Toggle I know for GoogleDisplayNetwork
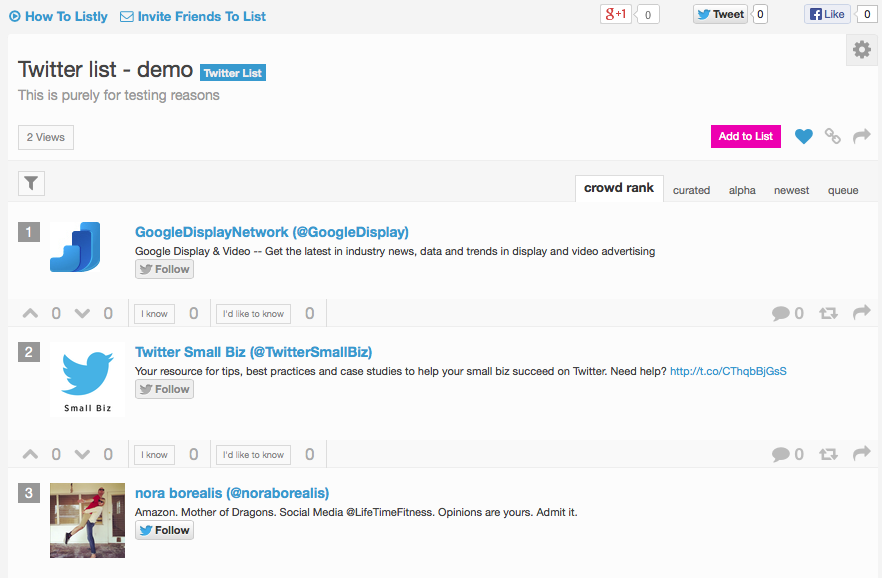 coord(154,314)
